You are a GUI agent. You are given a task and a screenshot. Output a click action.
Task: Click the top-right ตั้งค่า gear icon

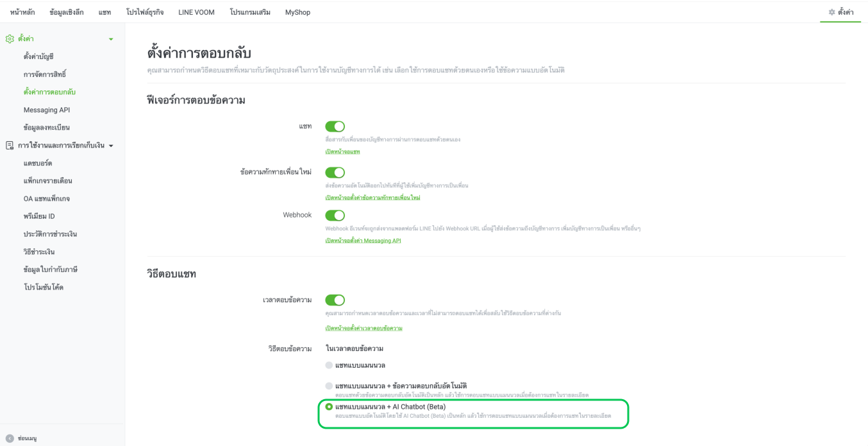pos(832,12)
